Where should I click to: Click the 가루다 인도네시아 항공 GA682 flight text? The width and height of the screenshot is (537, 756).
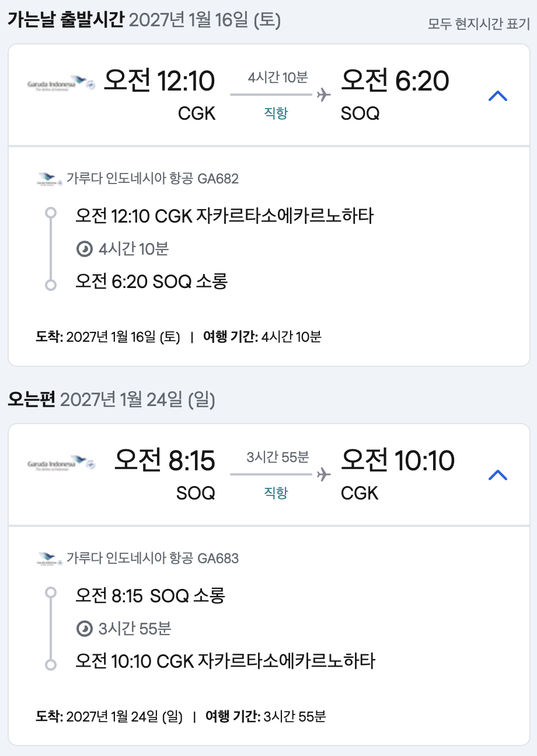coord(152,179)
